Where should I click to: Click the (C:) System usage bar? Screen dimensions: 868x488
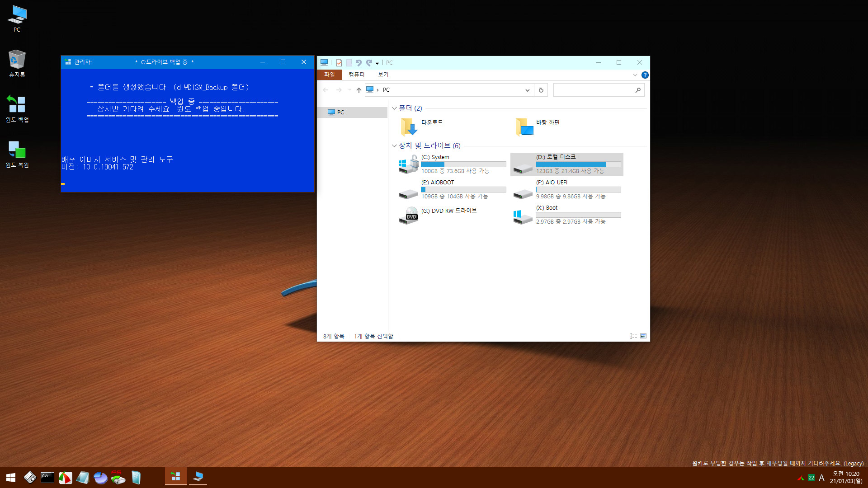tap(463, 164)
